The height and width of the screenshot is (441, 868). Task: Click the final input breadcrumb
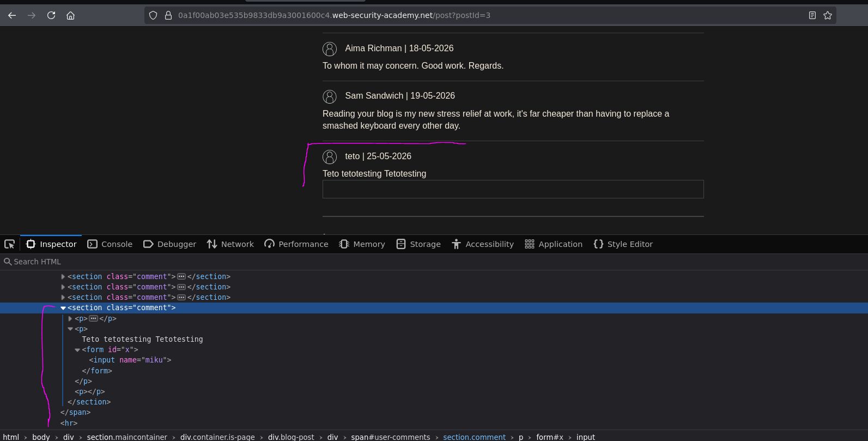tap(586, 437)
